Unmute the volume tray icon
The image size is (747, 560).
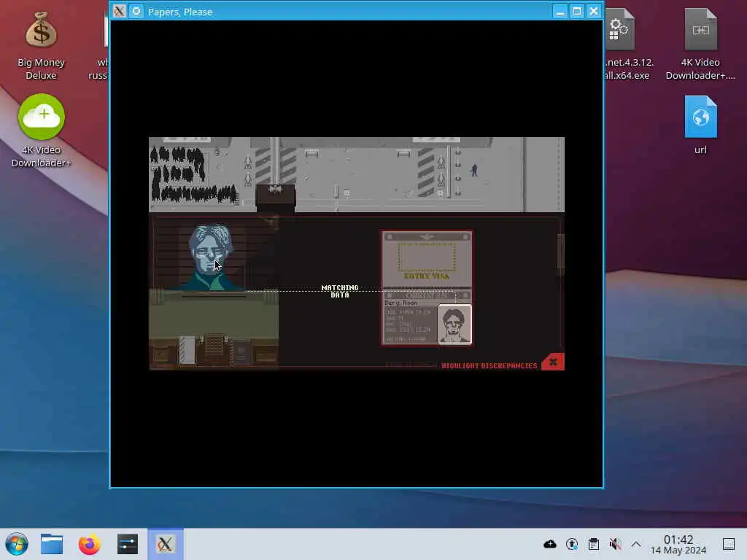[x=615, y=544]
